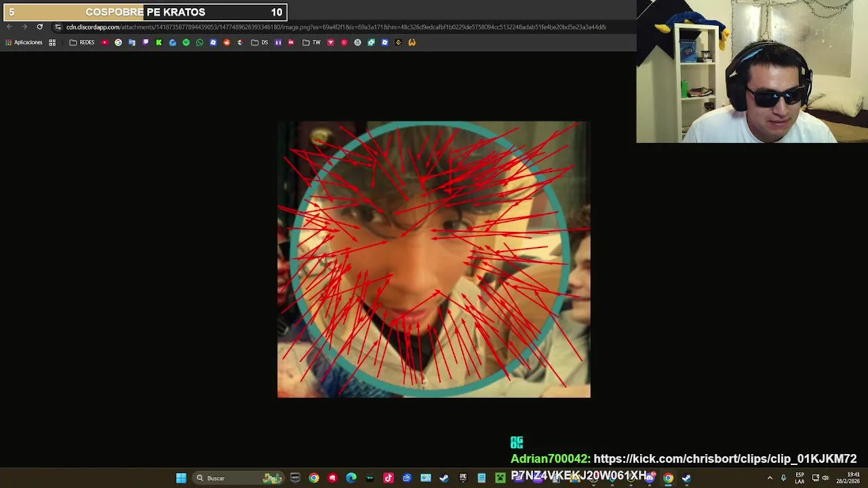The width and height of the screenshot is (868, 488).
Task: Open TikTok app in the taskbar
Action: pos(389,479)
